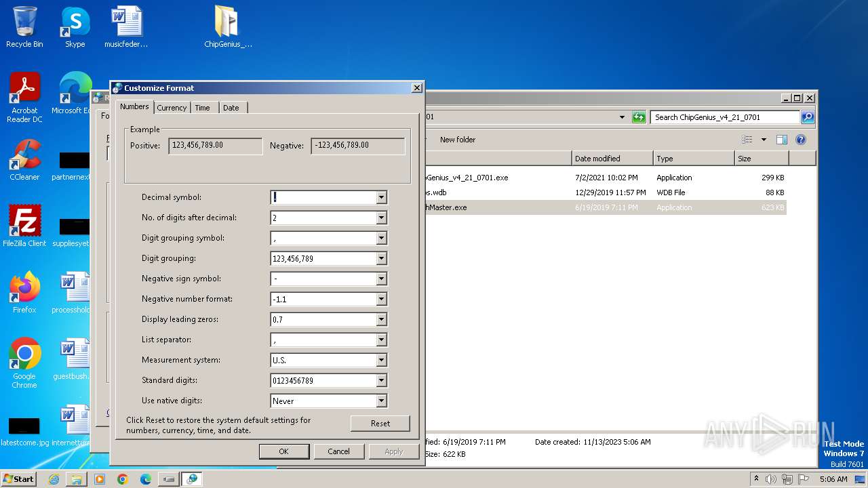Click Negative example field
The image size is (868, 488).
point(358,146)
